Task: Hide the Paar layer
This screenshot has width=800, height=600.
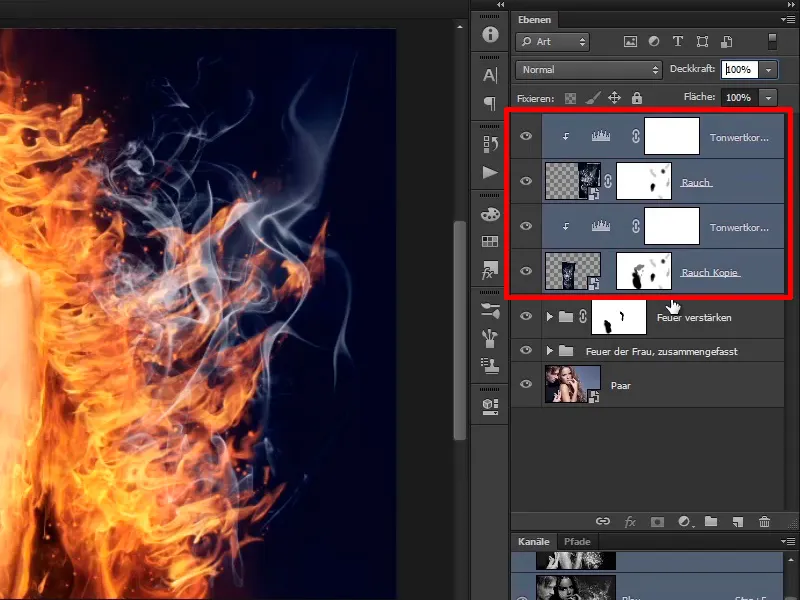Action: [x=526, y=384]
